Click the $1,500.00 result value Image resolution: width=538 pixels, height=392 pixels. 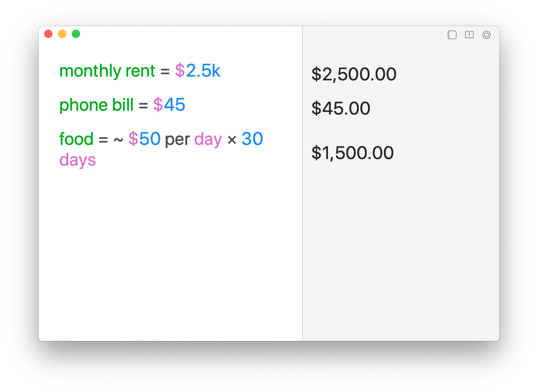pos(352,153)
